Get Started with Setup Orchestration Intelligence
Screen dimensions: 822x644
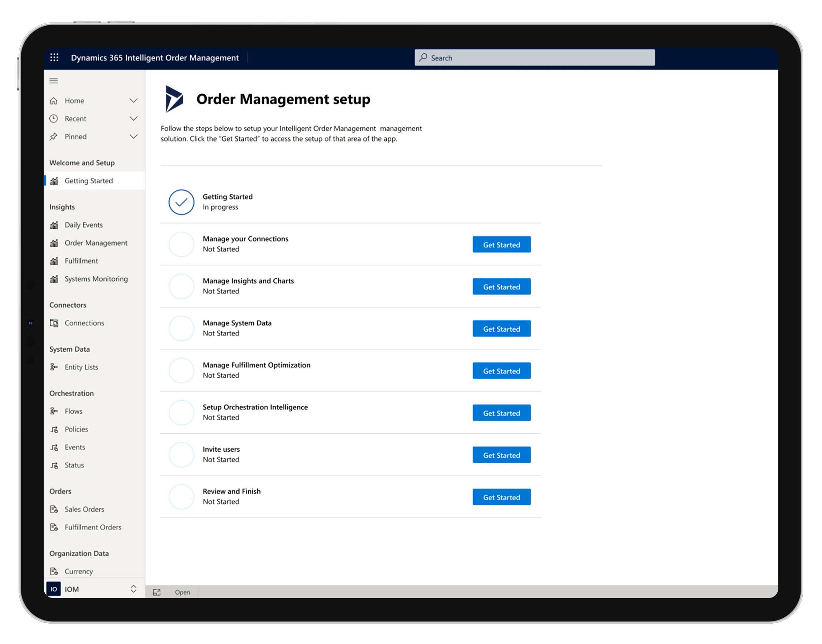tap(501, 413)
